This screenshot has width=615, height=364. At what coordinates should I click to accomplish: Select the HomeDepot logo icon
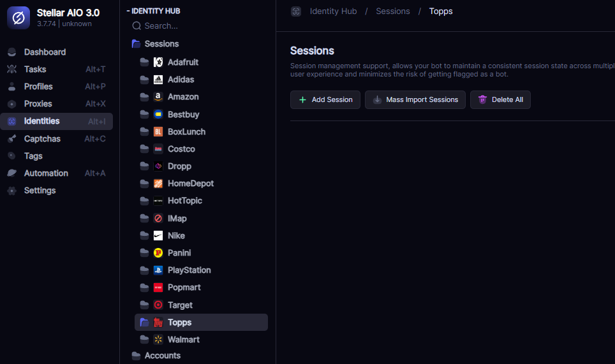pos(158,184)
